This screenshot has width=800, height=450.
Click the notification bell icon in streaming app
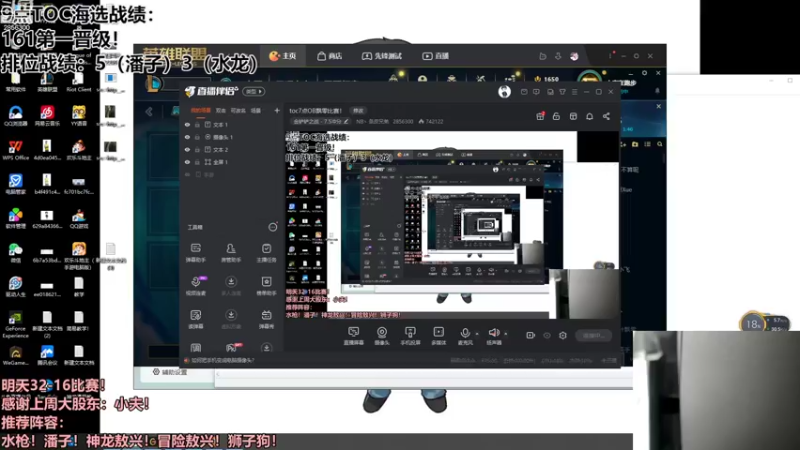coord(589,116)
